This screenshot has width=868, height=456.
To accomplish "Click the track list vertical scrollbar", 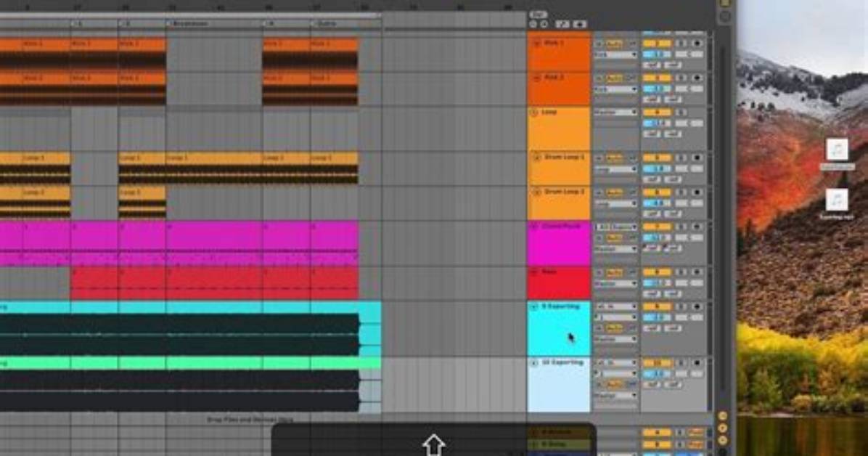I will 724,216.
